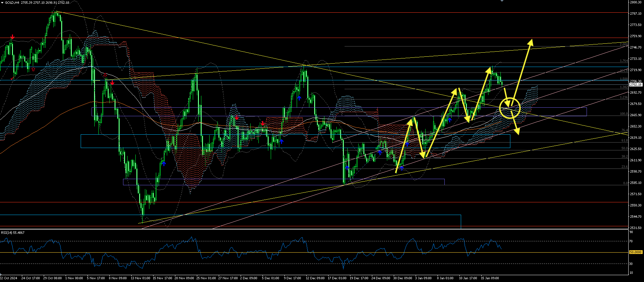Click the 8 Jan 01:00 time label
Viewport: 644px width, 282px height.
(445, 278)
